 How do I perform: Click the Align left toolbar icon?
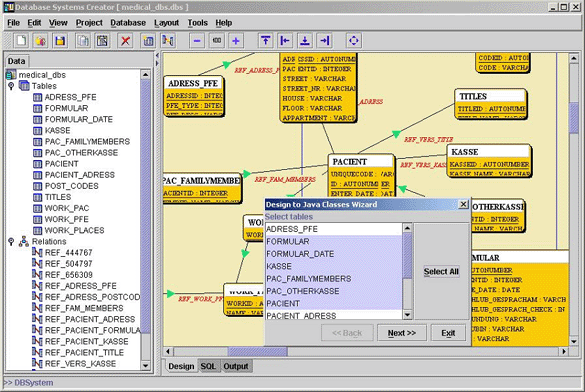tap(285, 40)
